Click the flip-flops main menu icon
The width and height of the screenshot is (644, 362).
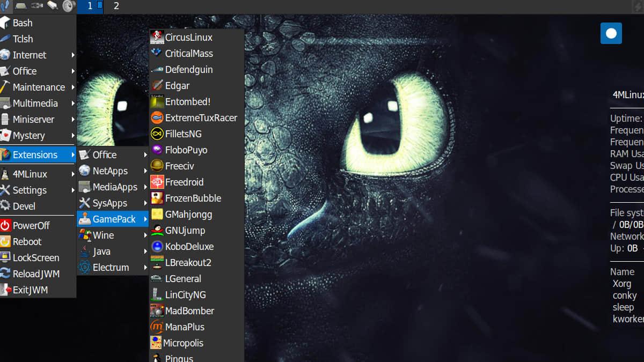[x=5, y=6]
